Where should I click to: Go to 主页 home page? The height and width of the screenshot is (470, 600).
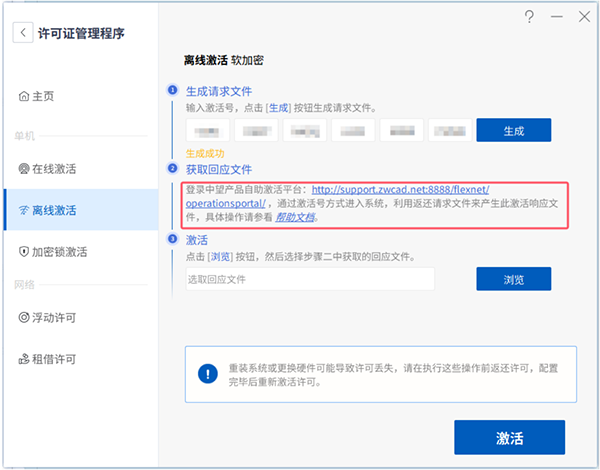36,96
